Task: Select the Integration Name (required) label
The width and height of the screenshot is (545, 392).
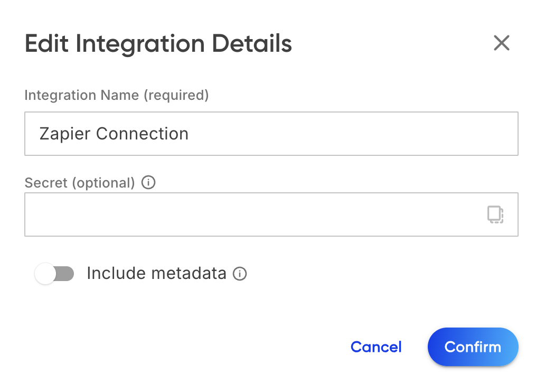Action: (x=116, y=95)
